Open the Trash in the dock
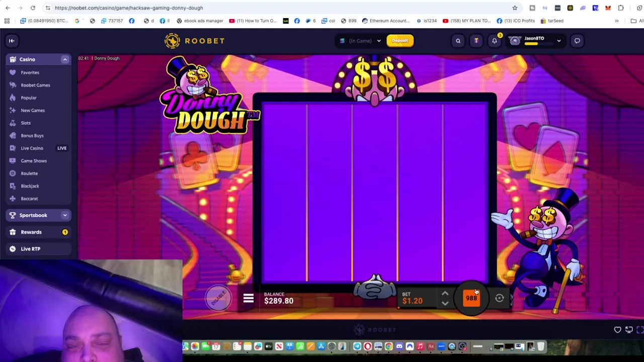644x362 pixels. click(540, 346)
